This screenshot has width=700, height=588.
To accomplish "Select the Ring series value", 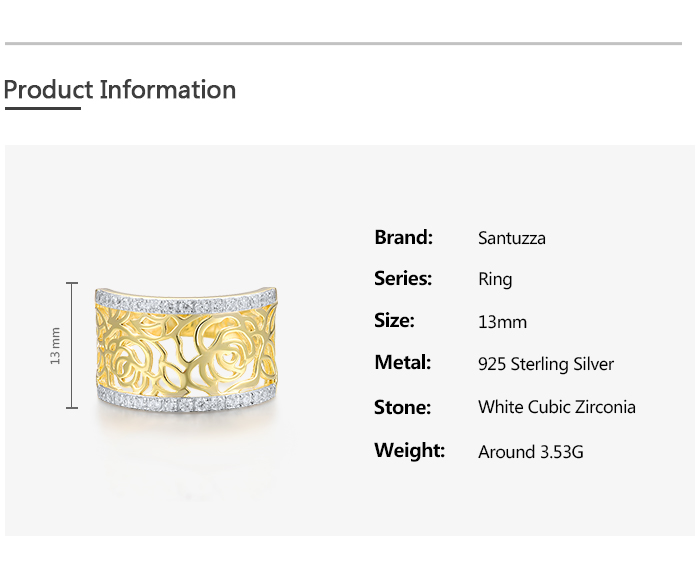I will coord(495,279).
